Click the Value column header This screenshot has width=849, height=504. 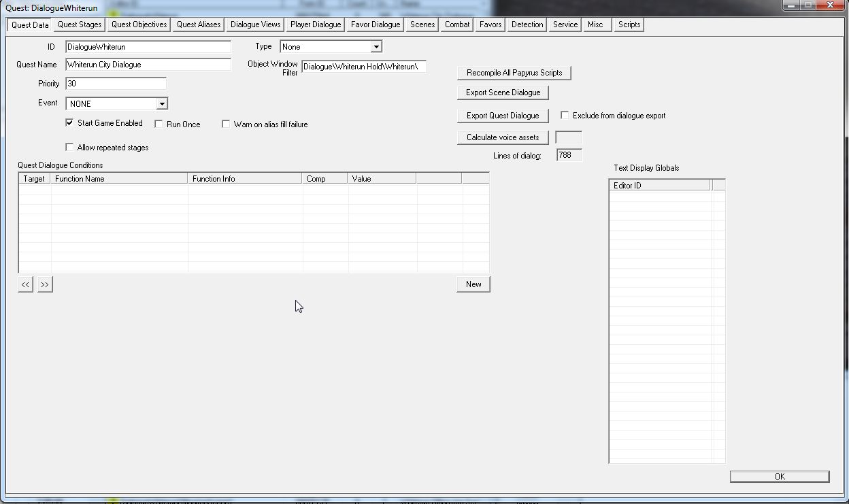(x=382, y=179)
